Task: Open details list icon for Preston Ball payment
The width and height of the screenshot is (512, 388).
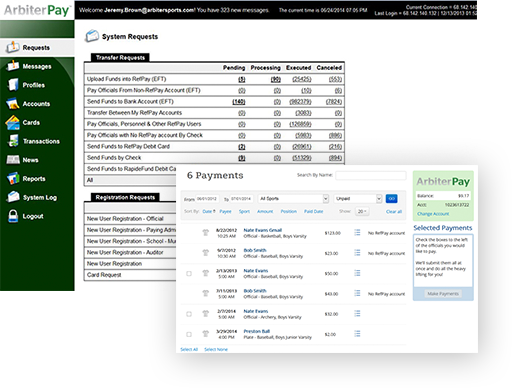Action: (357, 334)
